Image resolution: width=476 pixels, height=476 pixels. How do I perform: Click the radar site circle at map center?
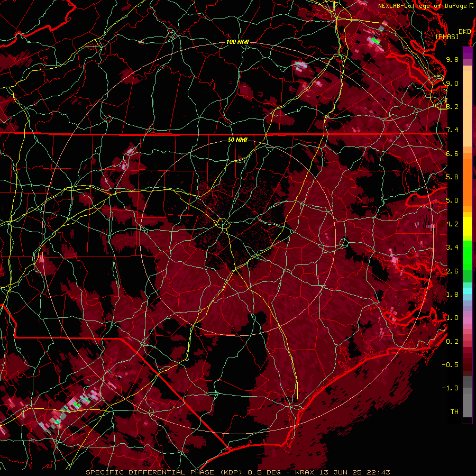point(223,224)
